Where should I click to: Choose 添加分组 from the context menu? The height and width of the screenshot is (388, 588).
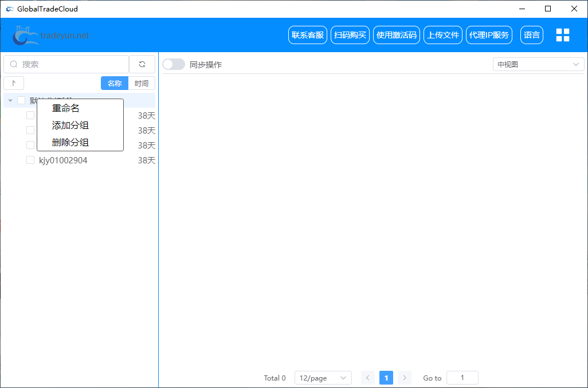click(x=70, y=125)
